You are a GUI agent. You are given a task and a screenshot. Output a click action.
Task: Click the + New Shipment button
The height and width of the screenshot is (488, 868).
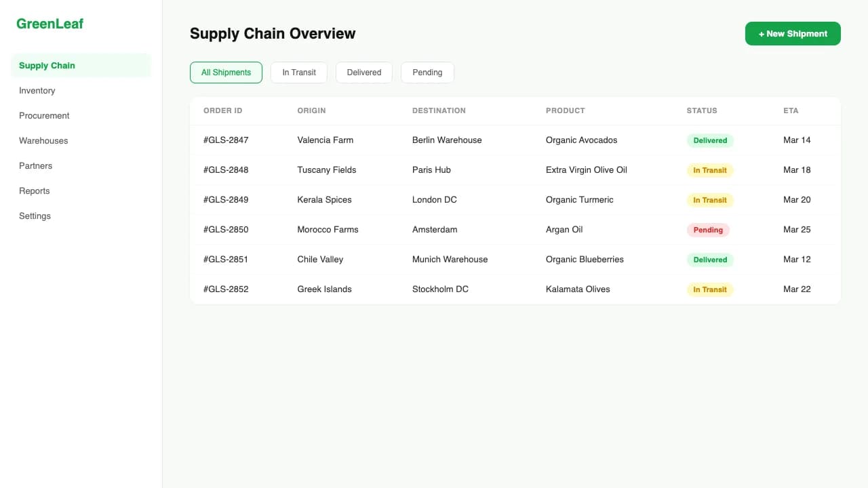(793, 33)
